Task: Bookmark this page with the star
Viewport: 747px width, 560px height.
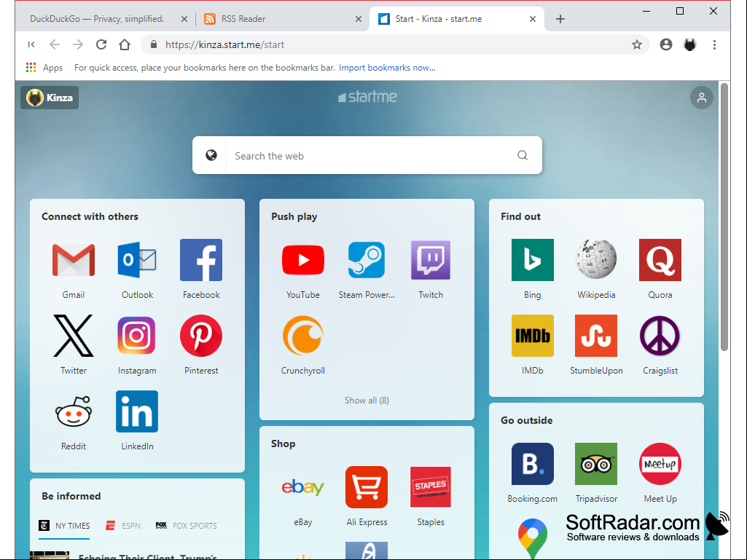Action: (x=637, y=44)
